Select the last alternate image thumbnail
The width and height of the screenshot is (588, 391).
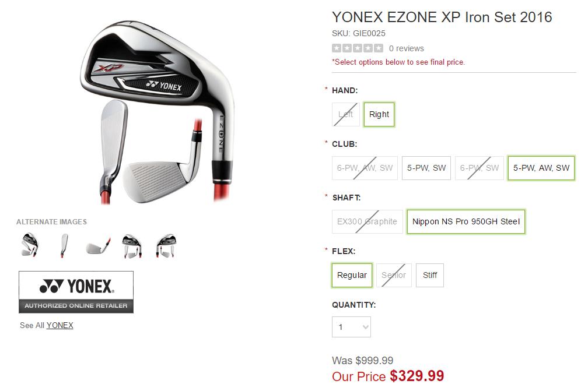click(x=166, y=245)
